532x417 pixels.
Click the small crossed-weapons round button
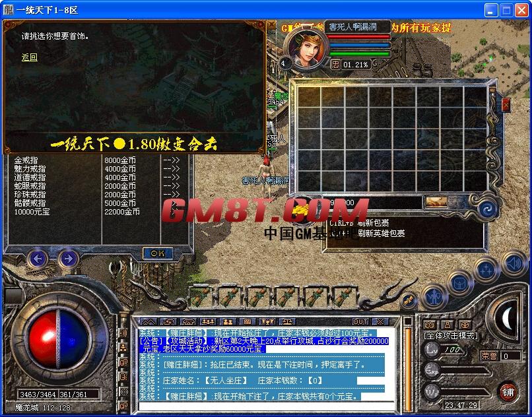click(x=408, y=300)
